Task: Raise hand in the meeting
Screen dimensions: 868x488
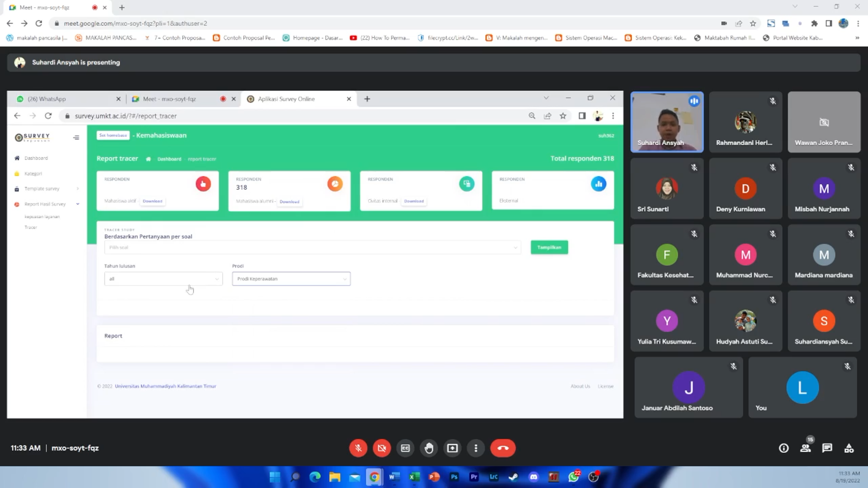Action: coord(429,448)
